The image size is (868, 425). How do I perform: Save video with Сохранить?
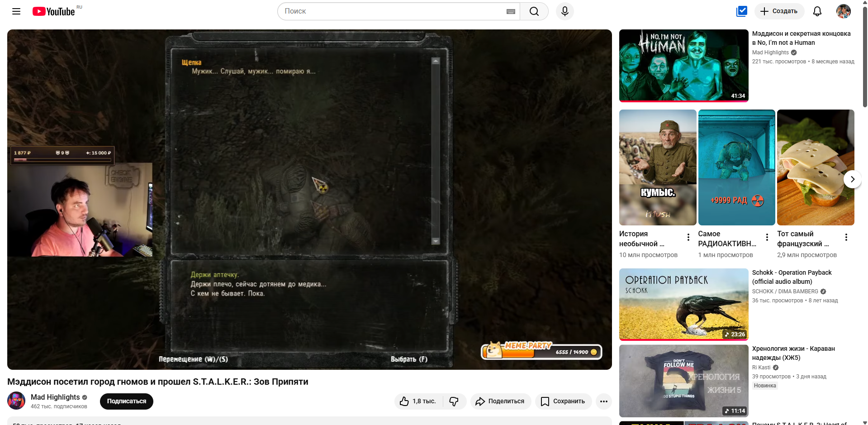(x=564, y=401)
